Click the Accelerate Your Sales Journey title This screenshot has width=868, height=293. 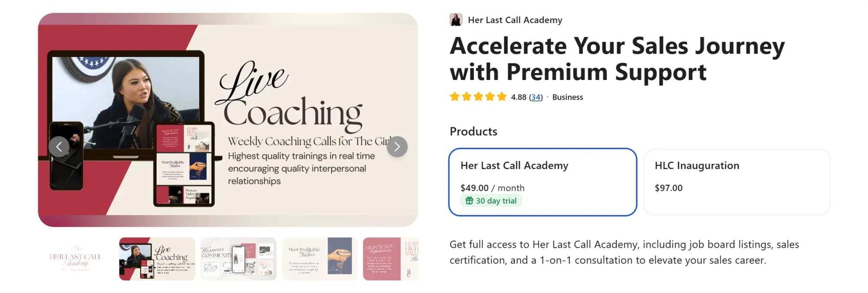(x=617, y=59)
